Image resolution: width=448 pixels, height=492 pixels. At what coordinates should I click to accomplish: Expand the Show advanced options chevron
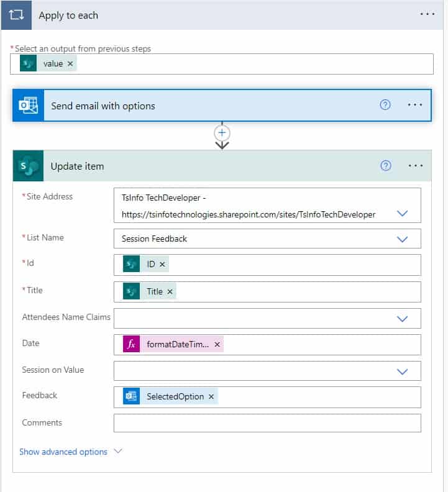pos(118,451)
